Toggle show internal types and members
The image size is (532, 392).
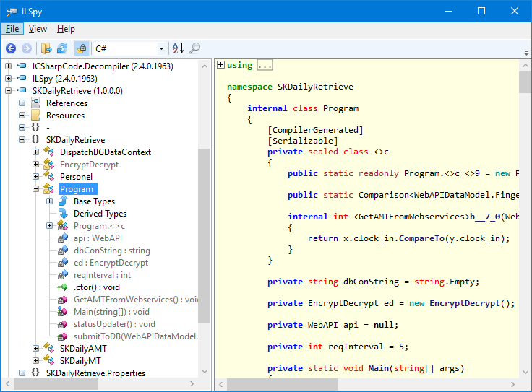[82, 48]
